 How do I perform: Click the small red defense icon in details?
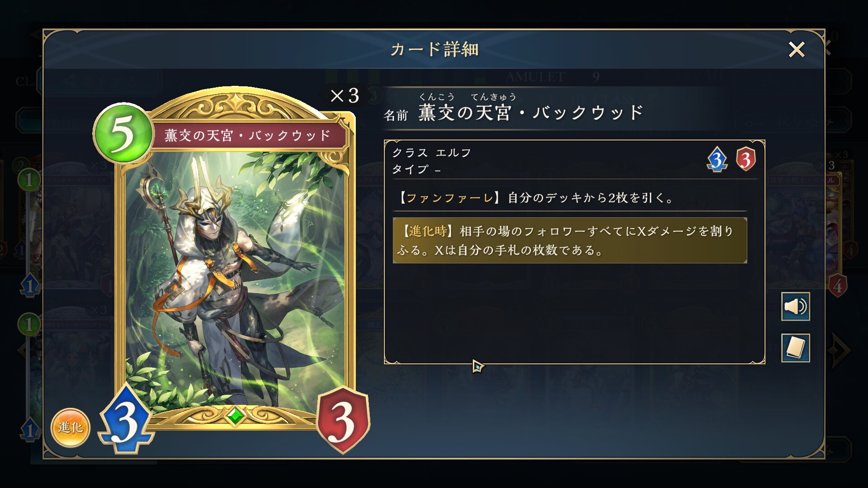coord(745,160)
